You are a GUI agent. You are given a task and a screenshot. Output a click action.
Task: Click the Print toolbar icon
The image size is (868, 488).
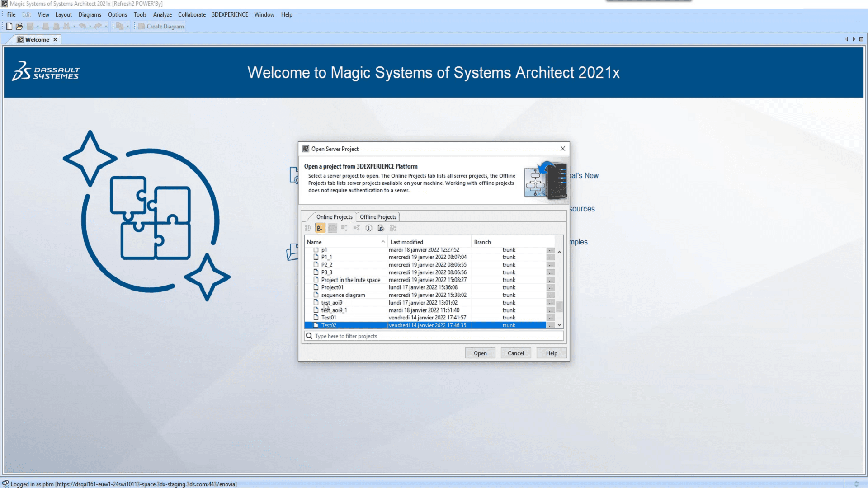(x=46, y=26)
